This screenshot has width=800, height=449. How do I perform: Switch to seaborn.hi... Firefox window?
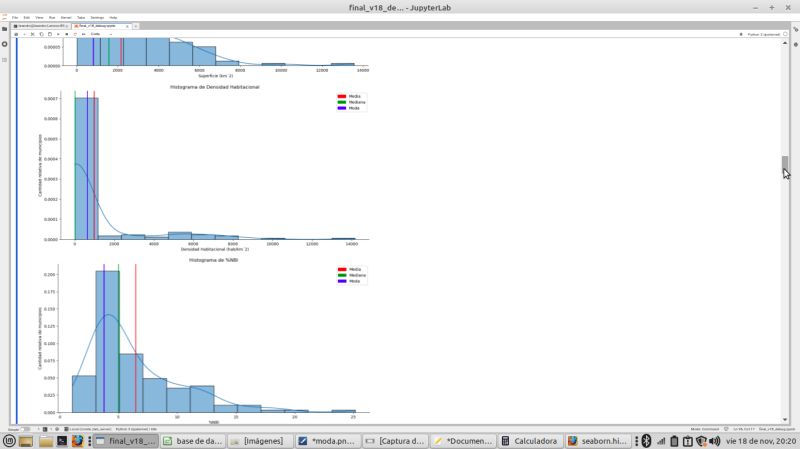point(597,441)
